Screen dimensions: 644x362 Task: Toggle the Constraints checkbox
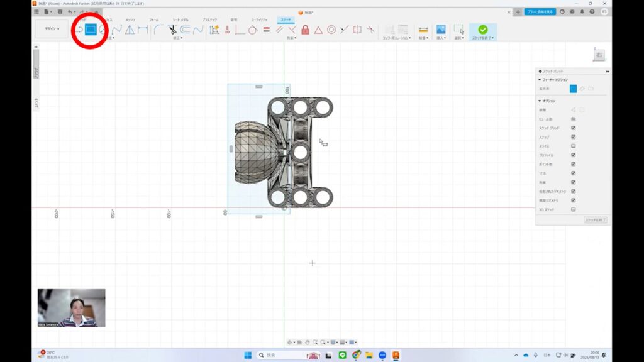(x=574, y=182)
